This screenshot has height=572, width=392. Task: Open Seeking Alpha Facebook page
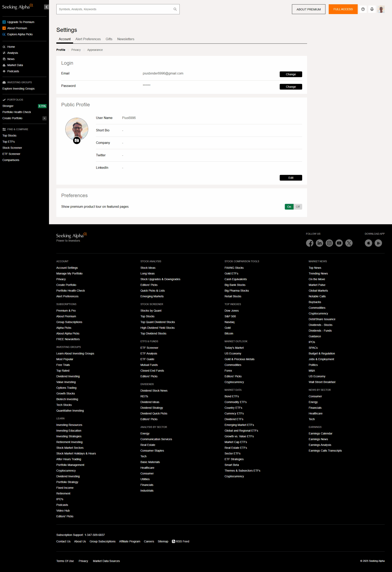pyautogui.click(x=310, y=243)
